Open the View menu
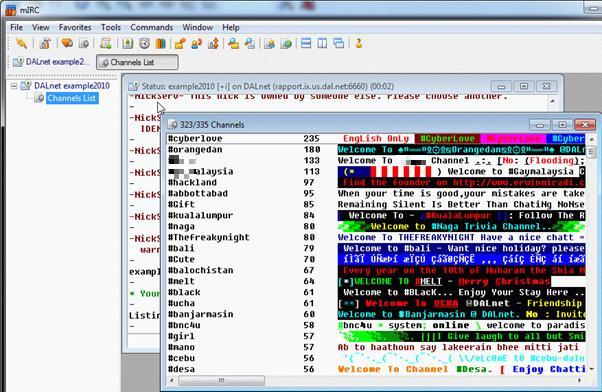Viewport: 602px width, 392px height. pos(40,28)
